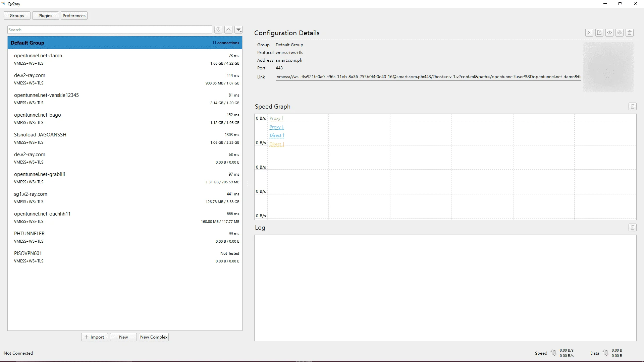Select connection opentunnel.net-ouchhh11
The width and height of the screenshot is (644, 362).
(125, 218)
